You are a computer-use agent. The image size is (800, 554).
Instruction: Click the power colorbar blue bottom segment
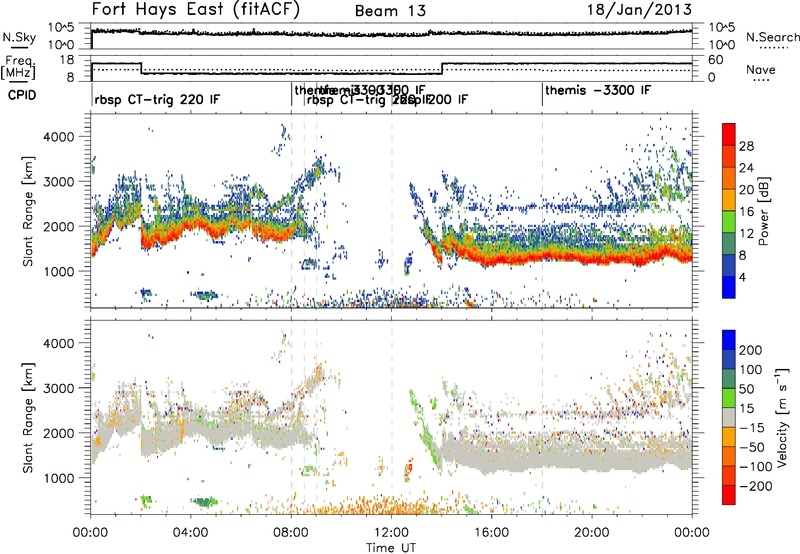[729, 287]
